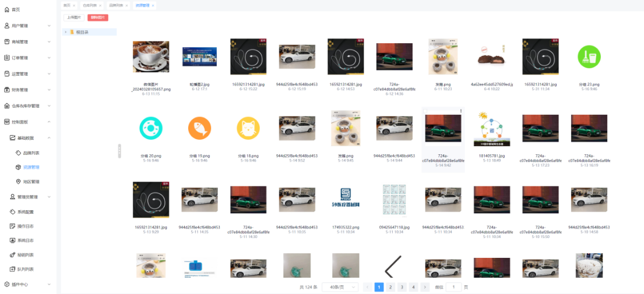Open the 首页 home icon in the sidebar

tap(6, 9)
